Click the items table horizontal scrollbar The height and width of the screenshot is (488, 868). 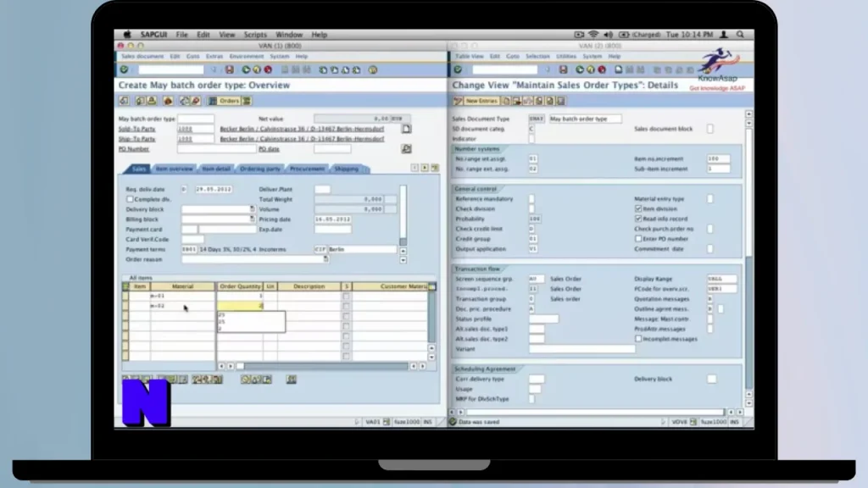coord(324,366)
